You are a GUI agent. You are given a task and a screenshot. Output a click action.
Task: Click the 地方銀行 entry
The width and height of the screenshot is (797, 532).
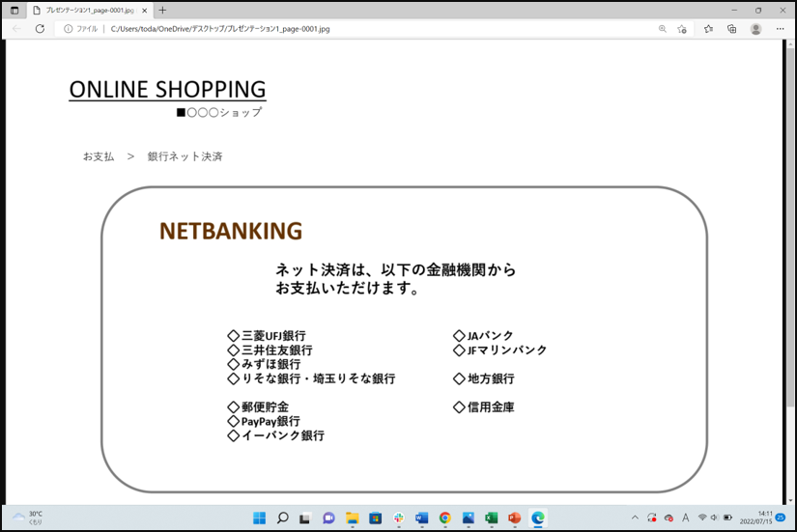point(484,378)
